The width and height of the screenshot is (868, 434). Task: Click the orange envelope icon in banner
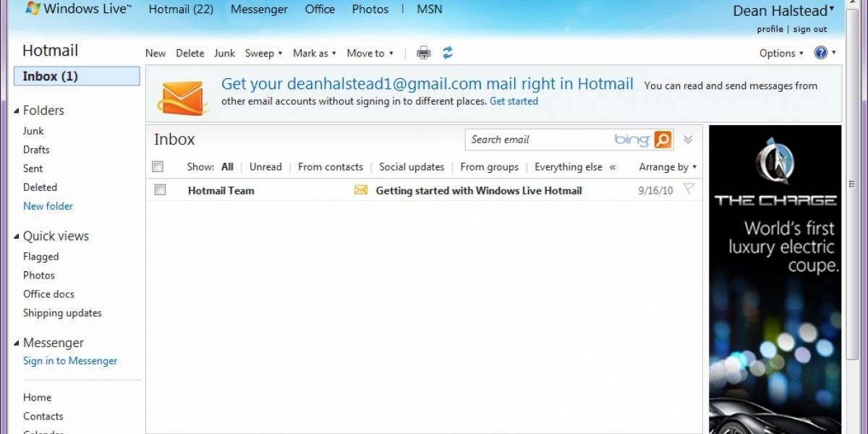[184, 97]
